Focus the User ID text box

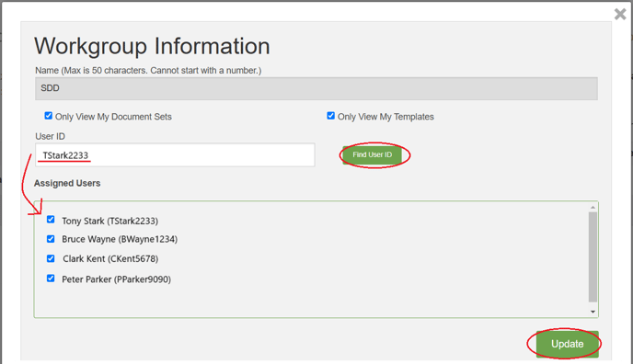175,154
